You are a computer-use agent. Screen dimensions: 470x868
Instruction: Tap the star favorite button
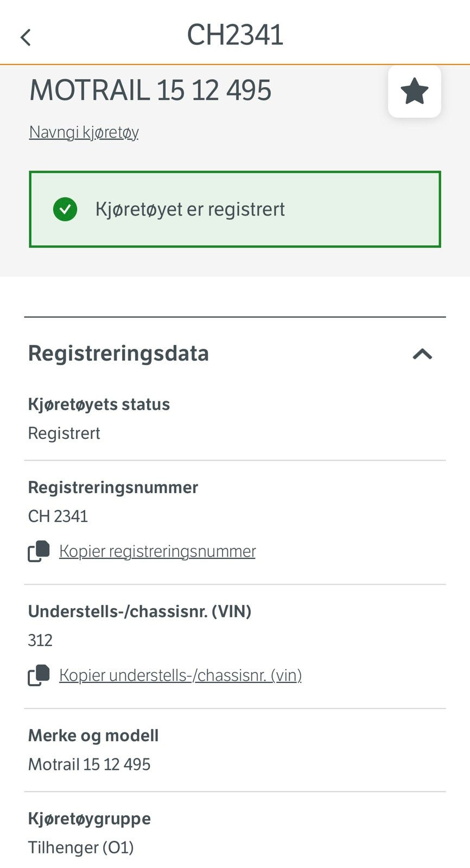tap(414, 91)
